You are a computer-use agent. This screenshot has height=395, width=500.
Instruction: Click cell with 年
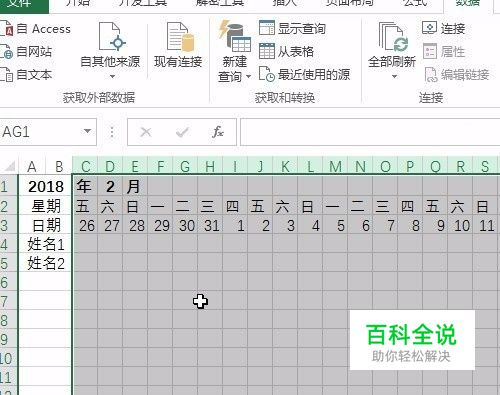click(85, 186)
